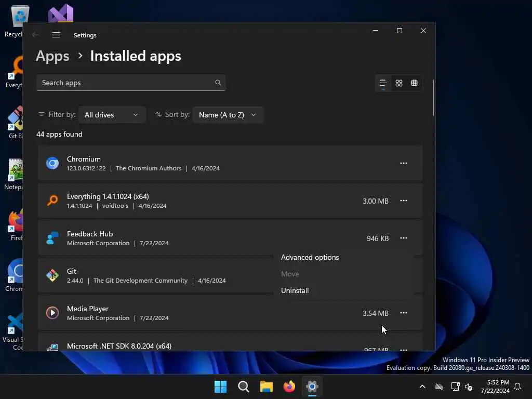Show hidden system tray icons

pos(422,387)
